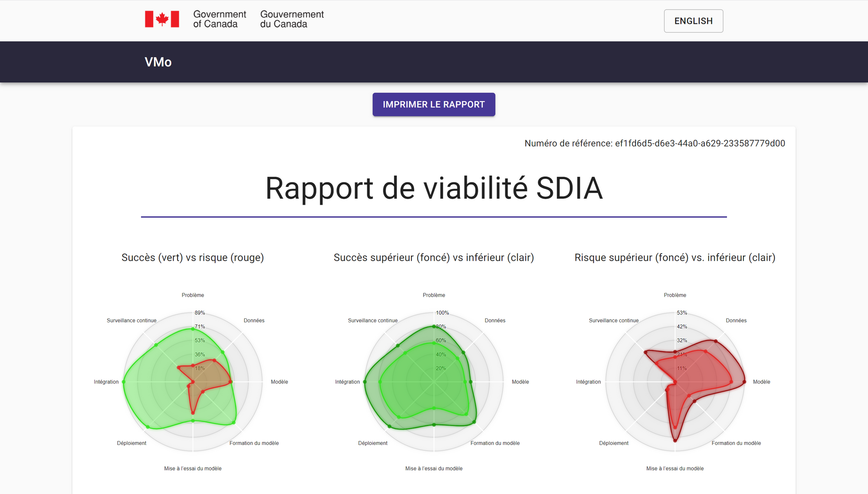Click the dark green Intégration point on middle chart

point(365,382)
